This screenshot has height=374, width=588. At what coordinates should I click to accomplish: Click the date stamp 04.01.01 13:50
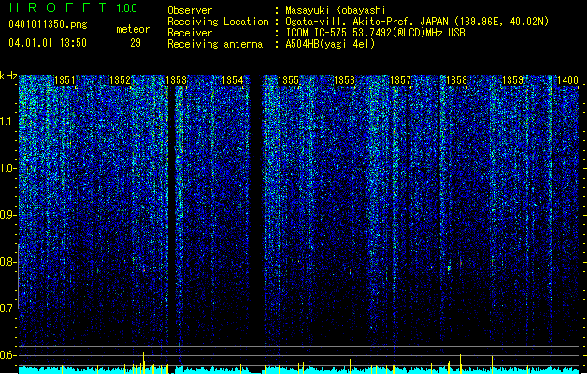[x=48, y=43]
